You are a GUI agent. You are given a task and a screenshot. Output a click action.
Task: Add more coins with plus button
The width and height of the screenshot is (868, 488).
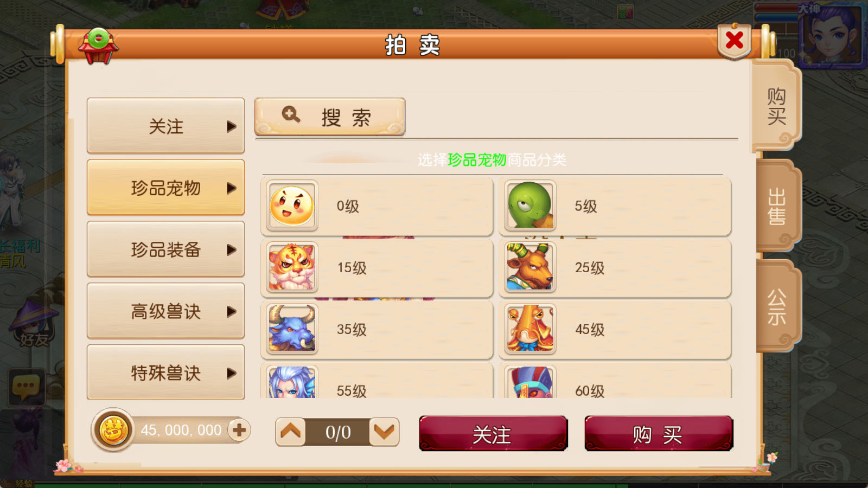pyautogui.click(x=239, y=430)
